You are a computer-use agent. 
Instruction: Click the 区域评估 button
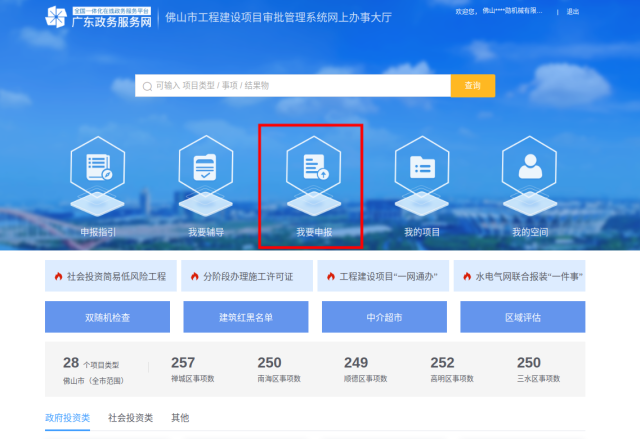coord(522,317)
